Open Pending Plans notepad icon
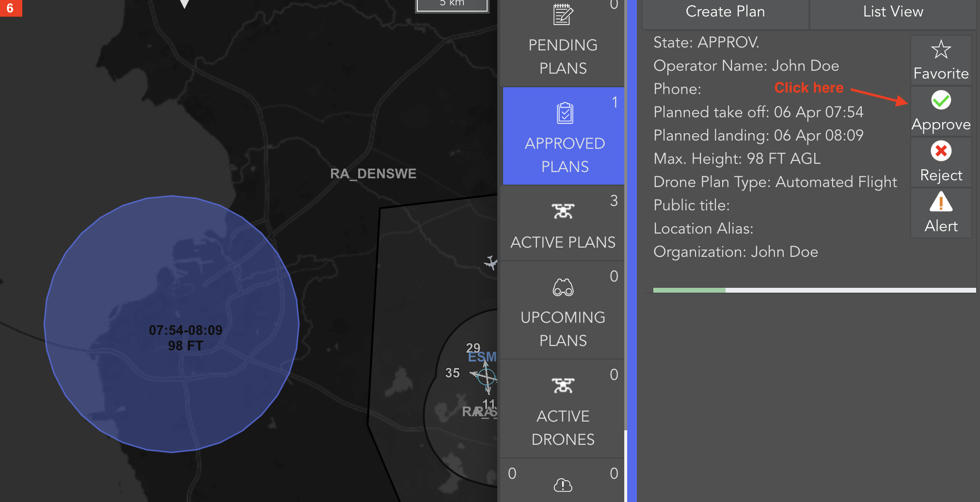 [563, 15]
